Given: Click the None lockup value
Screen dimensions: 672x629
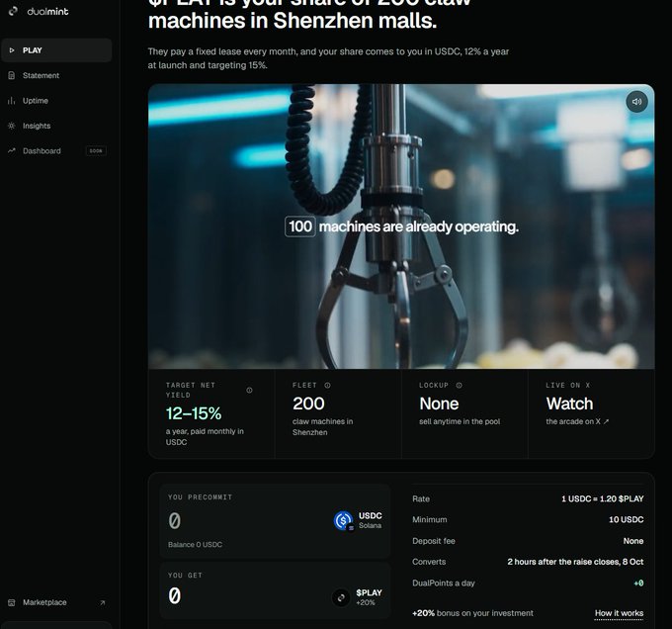Looking at the screenshot, I should 440,404.
